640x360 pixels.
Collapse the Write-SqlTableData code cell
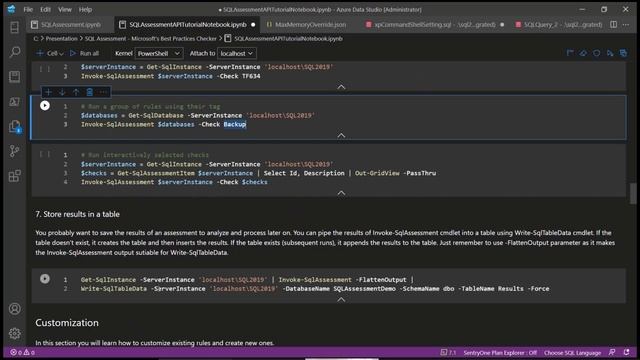(x=341, y=299)
